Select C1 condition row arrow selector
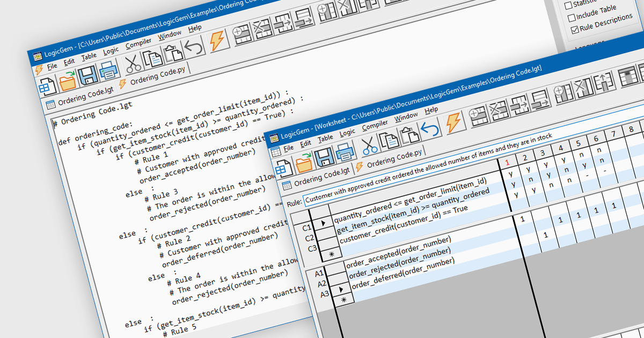This screenshot has height=338, width=644. click(x=323, y=223)
